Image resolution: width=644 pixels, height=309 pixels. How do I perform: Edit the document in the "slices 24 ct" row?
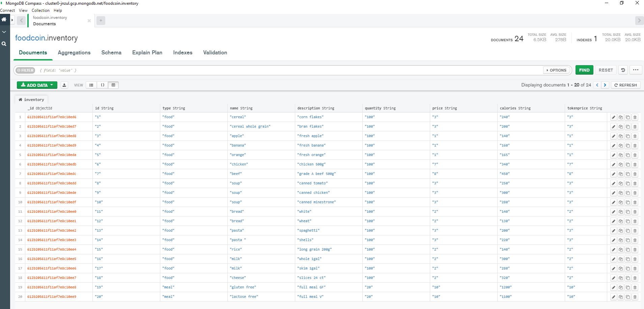pyautogui.click(x=613, y=278)
